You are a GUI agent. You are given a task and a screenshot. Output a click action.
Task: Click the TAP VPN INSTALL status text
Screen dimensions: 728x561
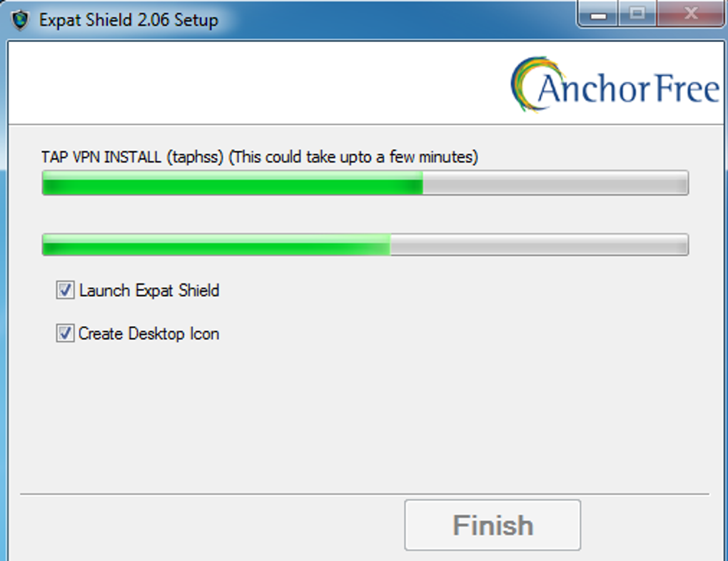[x=260, y=157]
